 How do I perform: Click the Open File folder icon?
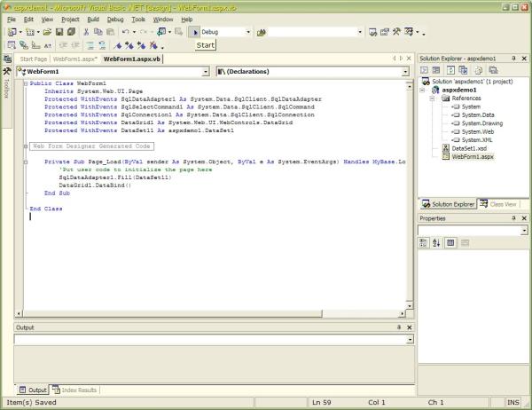47,32
